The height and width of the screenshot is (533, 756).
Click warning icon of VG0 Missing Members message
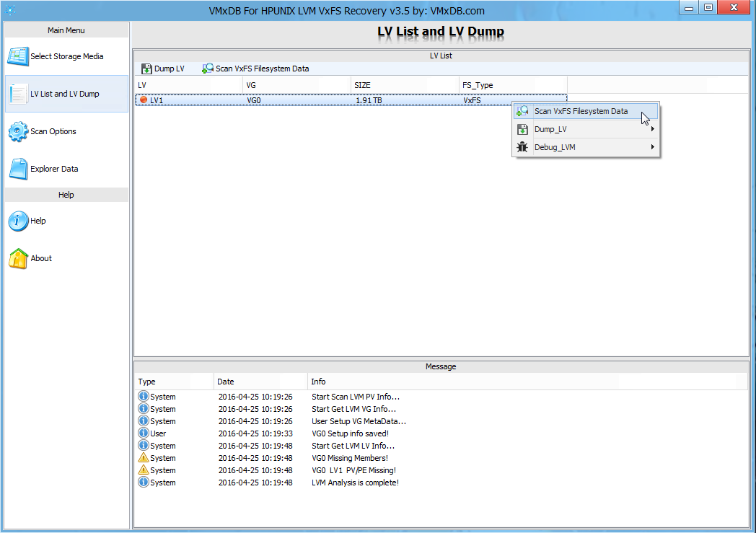pyautogui.click(x=144, y=458)
